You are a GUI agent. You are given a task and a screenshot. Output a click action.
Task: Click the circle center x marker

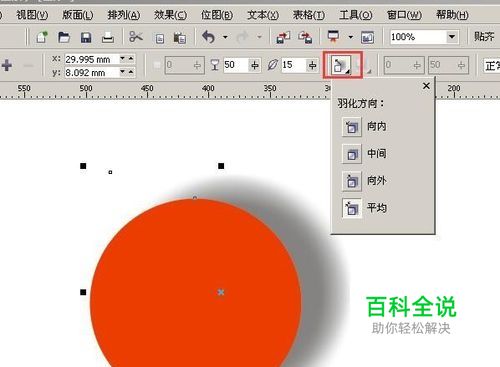[x=221, y=292]
